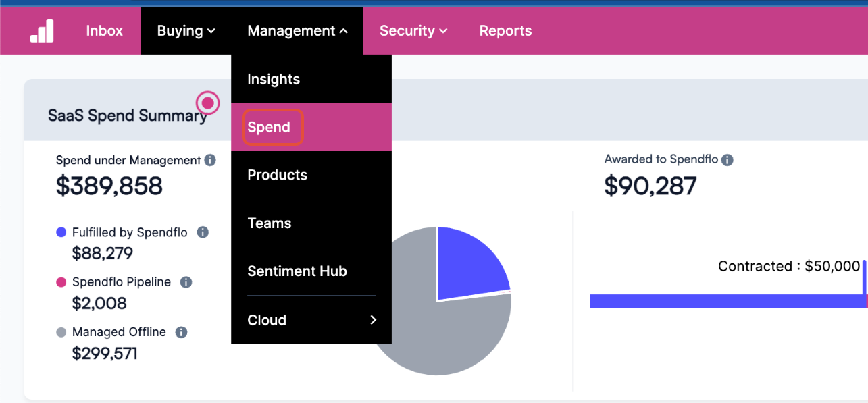Click the Contracted : $50,000 label

pyautogui.click(x=789, y=267)
